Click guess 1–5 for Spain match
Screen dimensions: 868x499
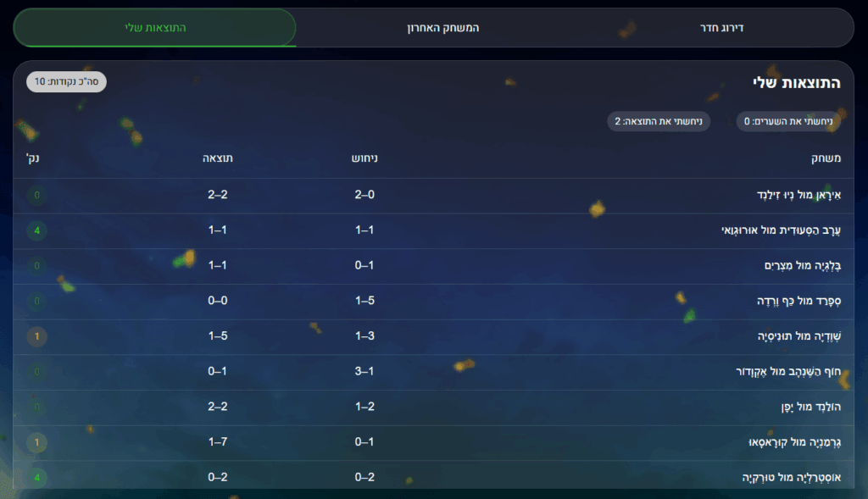tap(364, 301)
